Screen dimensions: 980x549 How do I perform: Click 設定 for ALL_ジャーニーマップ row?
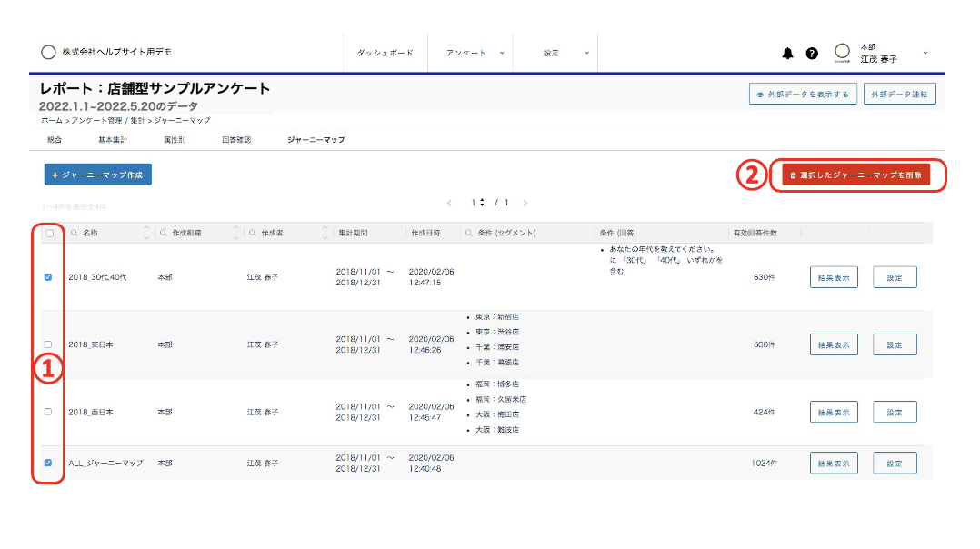coord(895,464)
